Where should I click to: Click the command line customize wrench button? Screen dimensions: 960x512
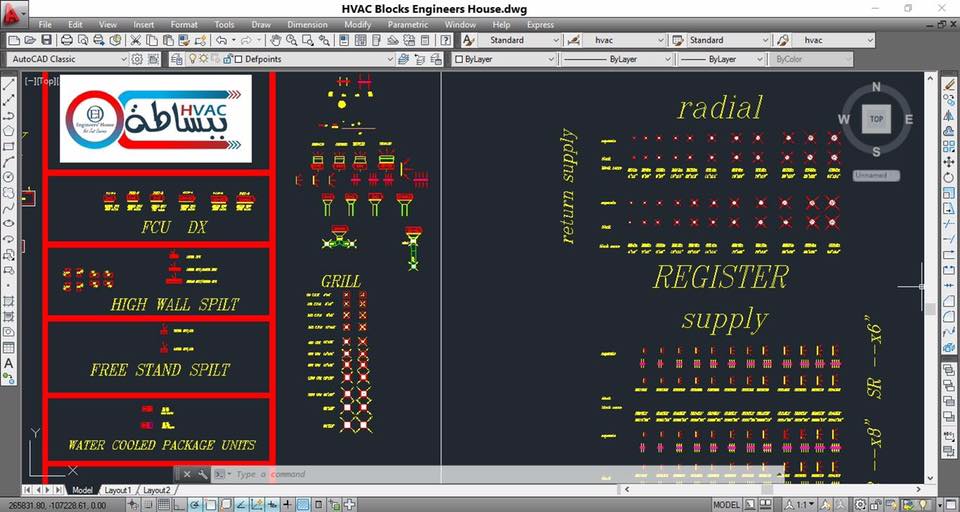click(x=203, y=474)
